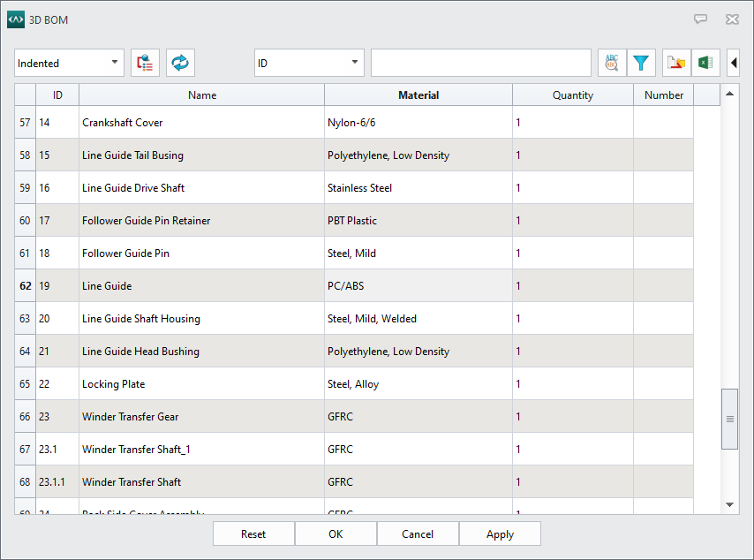Click the Steel, Mild, Welded material cell
The height and width of the screenshot is (560, 754).
(418, 319)
